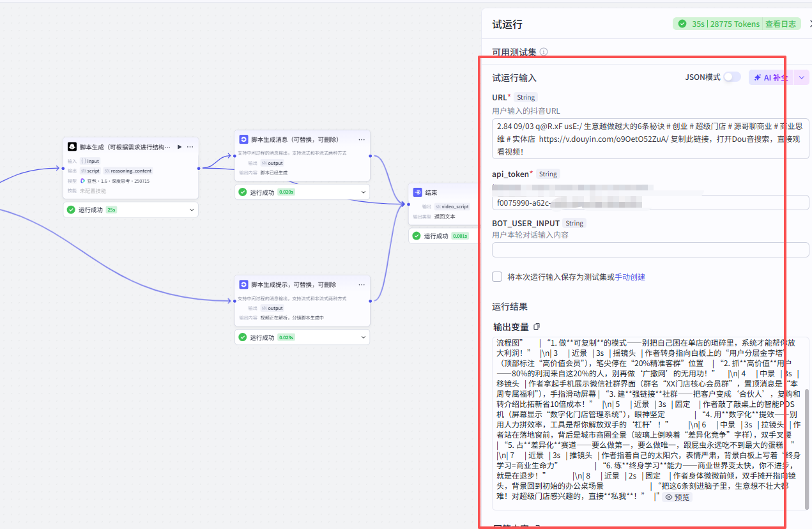Click the String type tag beside URL
Viewport: 812px width, 529px height.
click(526, 97)
